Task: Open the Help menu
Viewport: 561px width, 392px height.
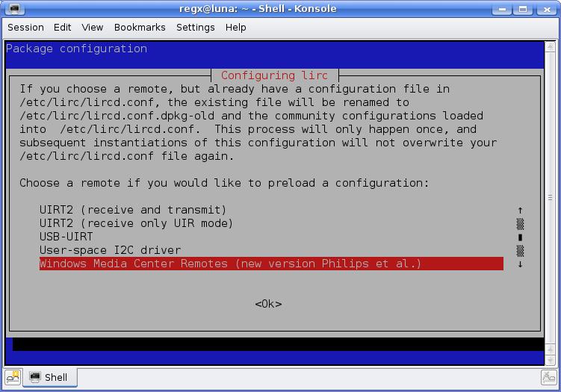Action: [x=235, y=28]
